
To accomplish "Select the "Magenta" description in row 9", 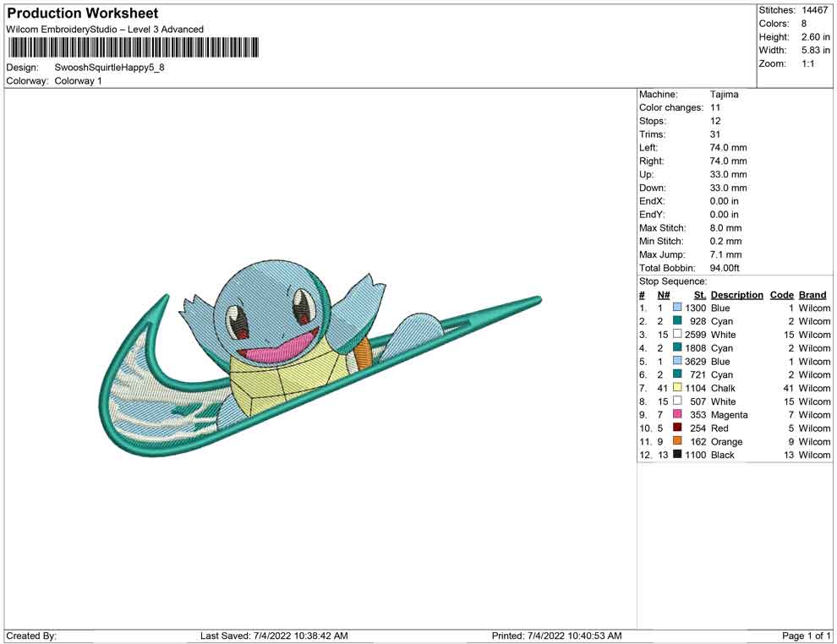I will click(x=729, y=415).
